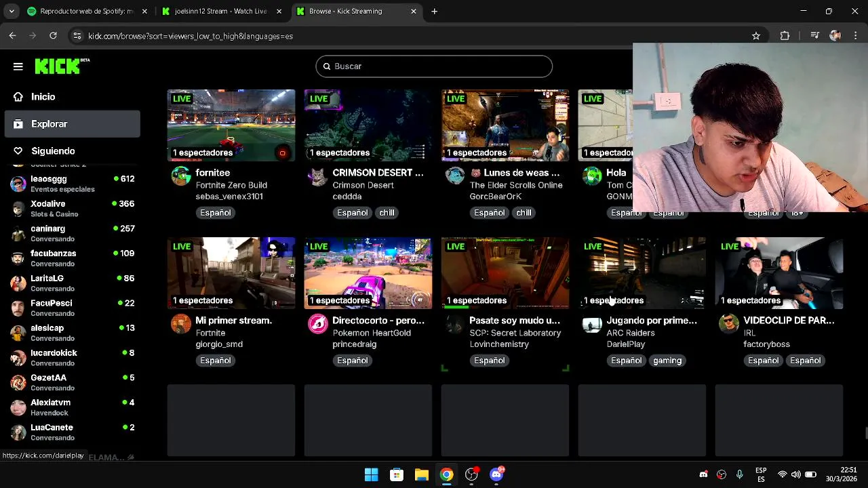Open sebas_venex3101 channel name
Image resolution: width=868 pixels, height=488 pixels.
229,197
